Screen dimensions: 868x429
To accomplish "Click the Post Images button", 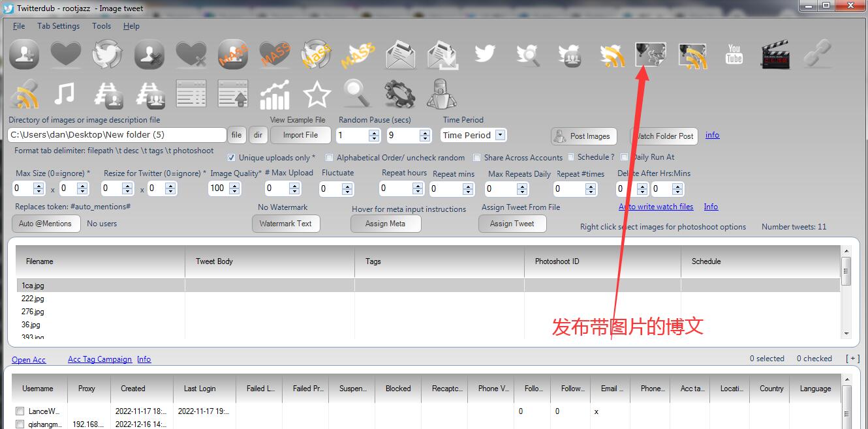I will coord(583,136).
